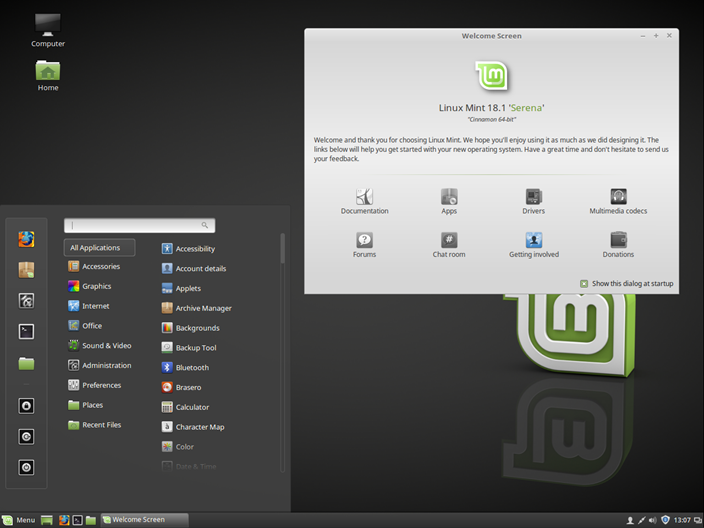The image size is (704, 528).
Task: Click the menu search field
Action: 140,225
